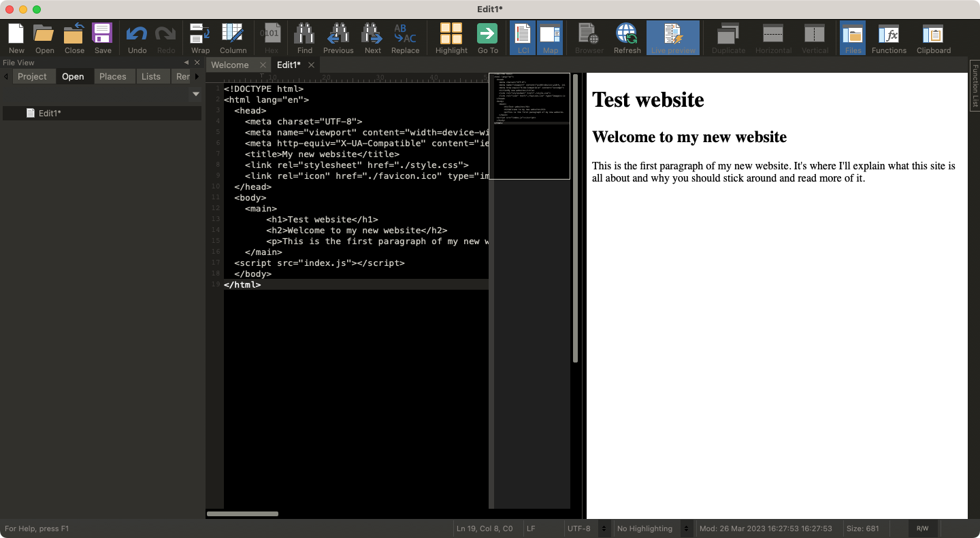Close the Edit1* document tab
This screenshot has height=538, width=980.
(x=311, y=65)
